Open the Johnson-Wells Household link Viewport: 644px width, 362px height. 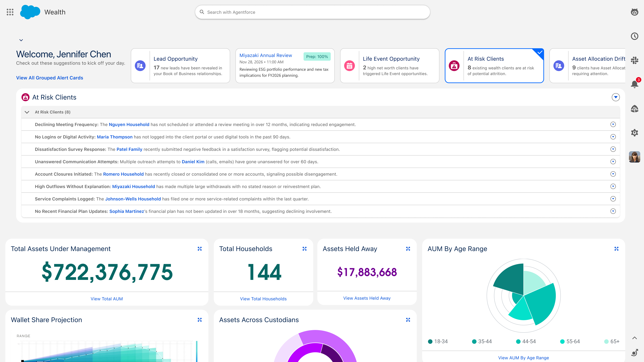[x=133, y=199]
